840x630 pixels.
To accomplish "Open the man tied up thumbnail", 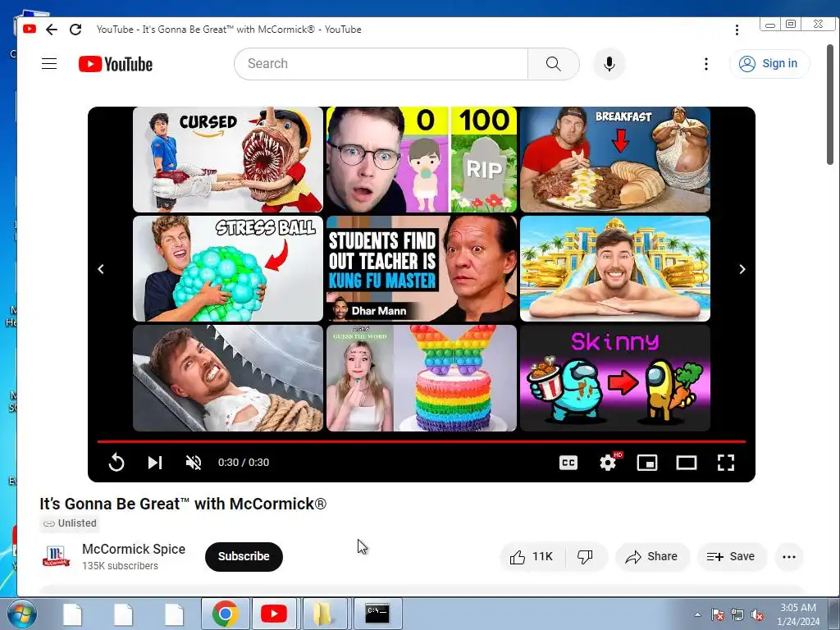I will [228, 377].
